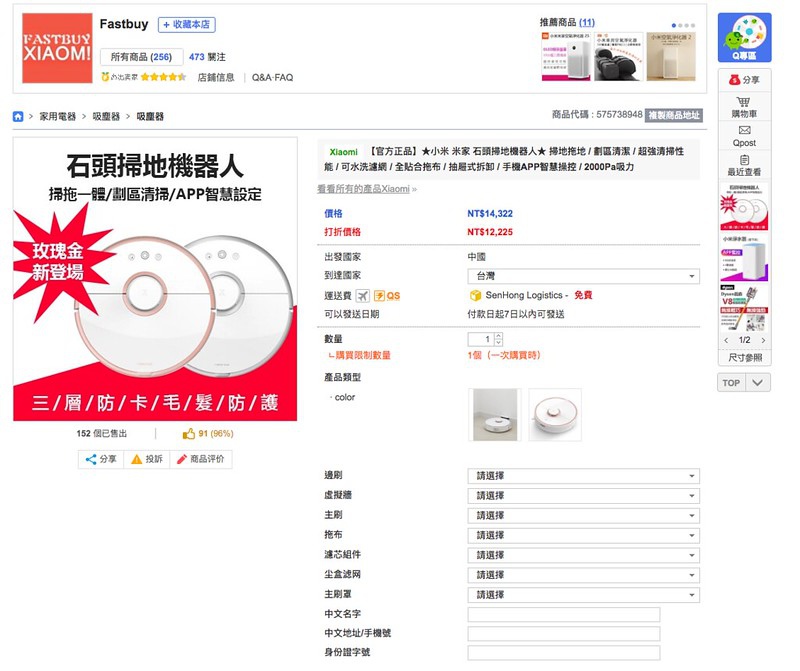Screen dimensions: 800x671
Task: Open the Q專區 mascot icon
Action: coord(744,38)
